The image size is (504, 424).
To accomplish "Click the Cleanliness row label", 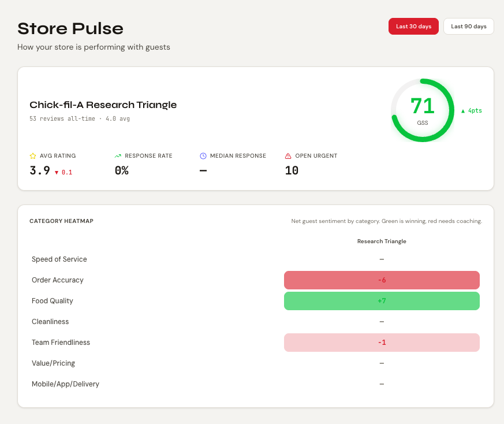I will 50,322.
